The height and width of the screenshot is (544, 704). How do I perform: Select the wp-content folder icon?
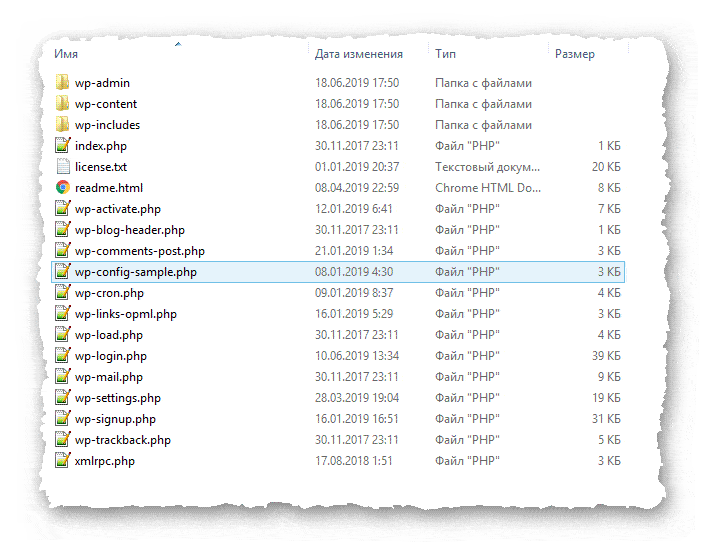tap(62, 104)
